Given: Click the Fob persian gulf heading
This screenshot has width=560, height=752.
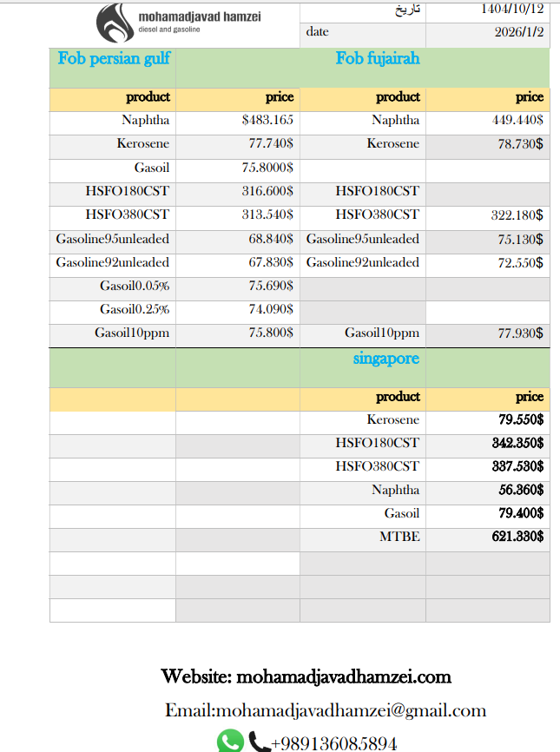Looking at the screenshot, I should point(114,59).
